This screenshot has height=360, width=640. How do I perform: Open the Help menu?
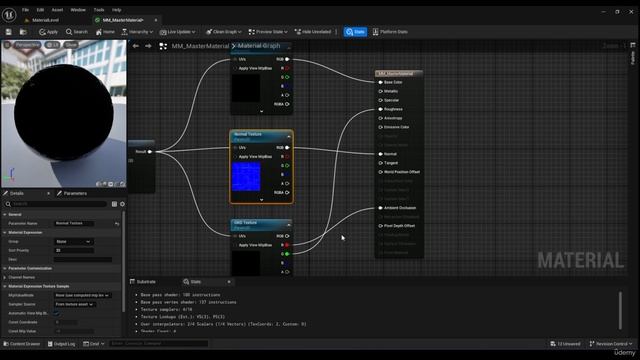point(116,10)
